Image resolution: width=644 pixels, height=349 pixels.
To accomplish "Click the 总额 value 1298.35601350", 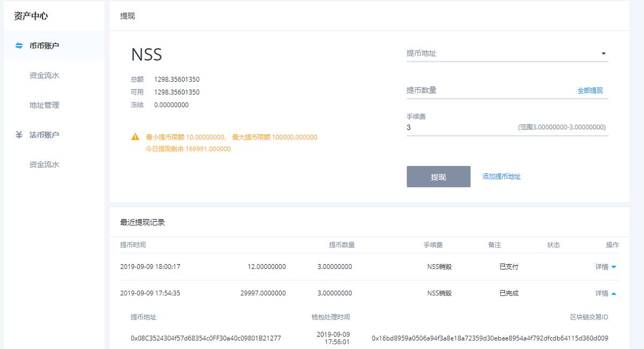I will point(177,79).
